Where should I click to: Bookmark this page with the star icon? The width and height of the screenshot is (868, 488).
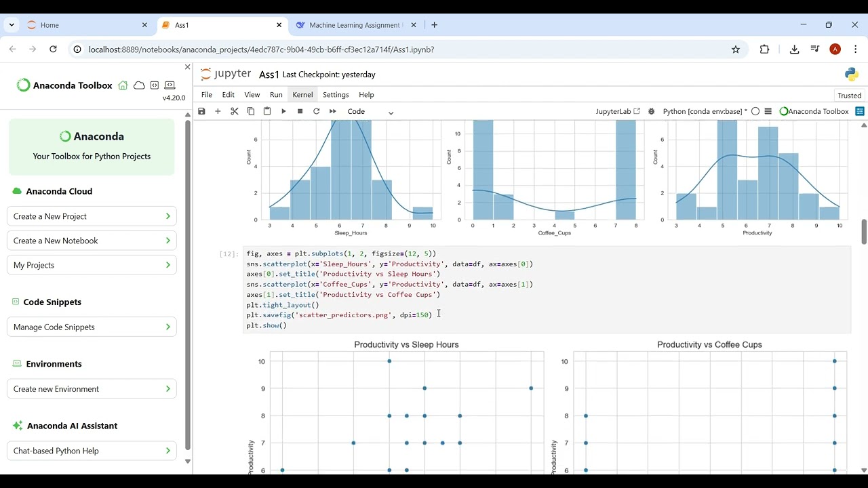pos(736,49)
